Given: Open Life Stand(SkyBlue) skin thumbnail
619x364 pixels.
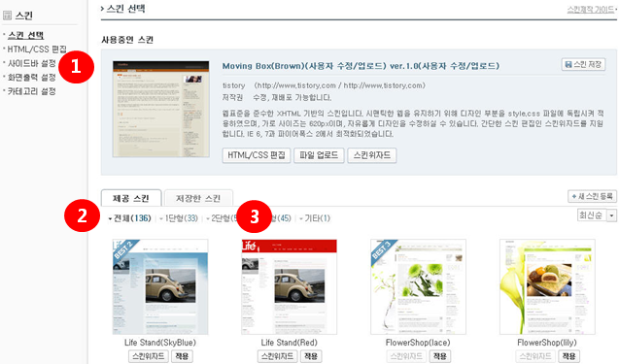Looking at the screenshot, I should click(160, 286).
